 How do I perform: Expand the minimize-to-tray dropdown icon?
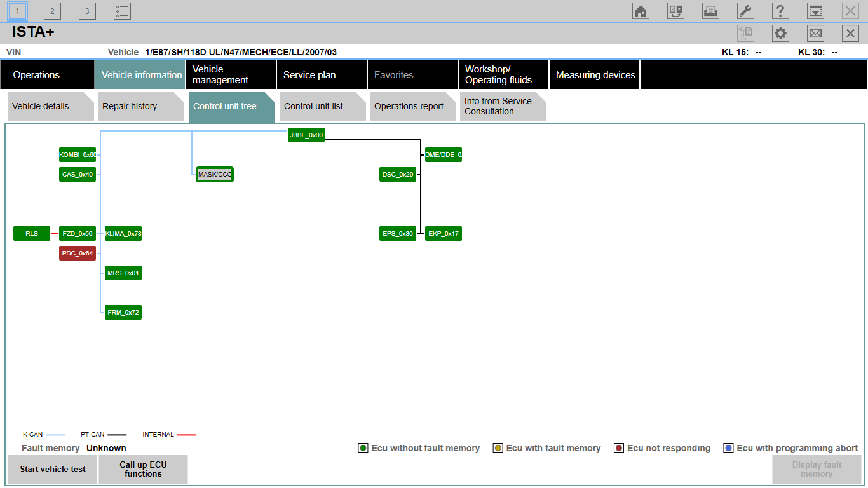[815, 11]
